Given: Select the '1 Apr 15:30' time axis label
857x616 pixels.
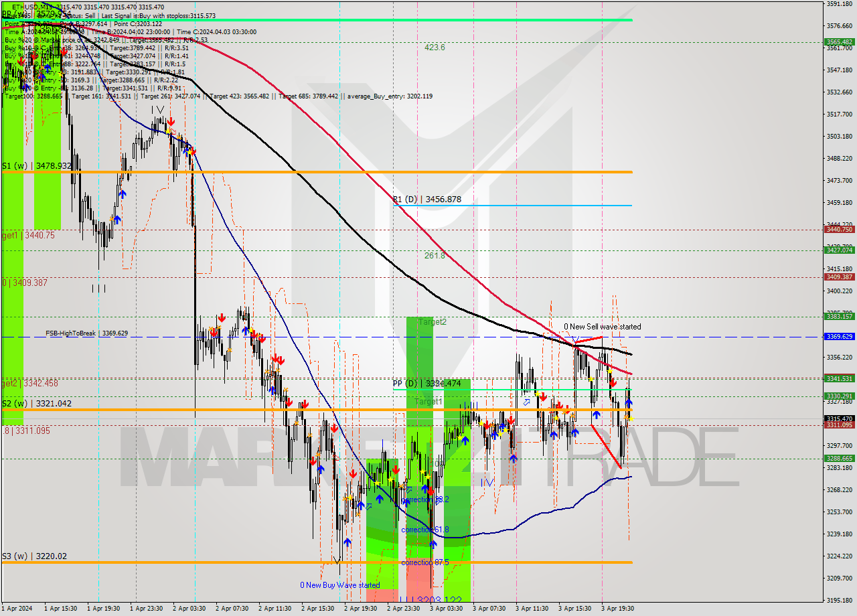Looking at the screenshot, I should coord(60,609).
